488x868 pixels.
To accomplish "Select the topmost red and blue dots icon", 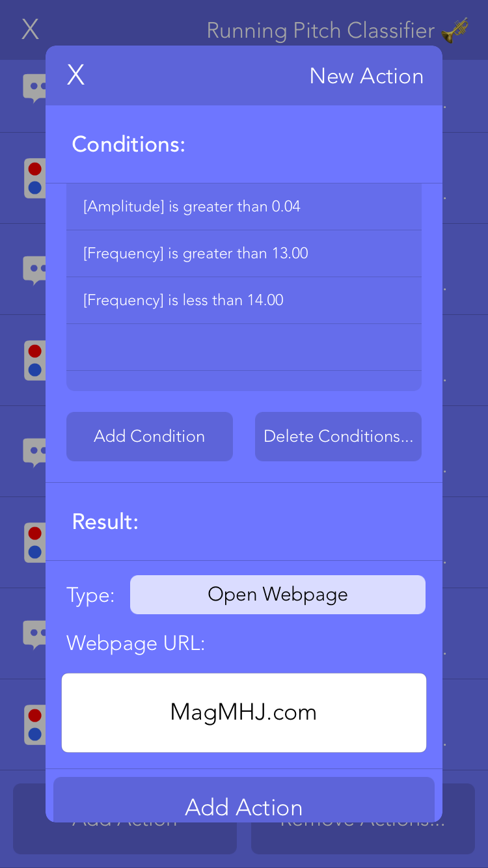I will 34,178.
